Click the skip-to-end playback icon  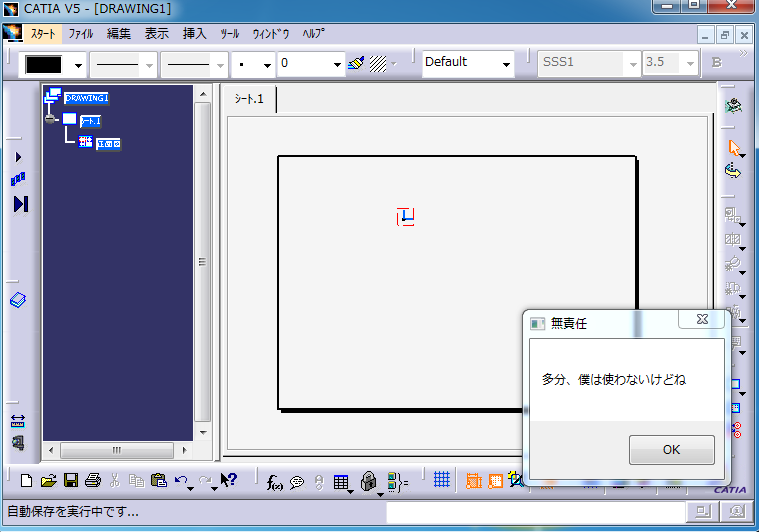(x=21, y=204)
